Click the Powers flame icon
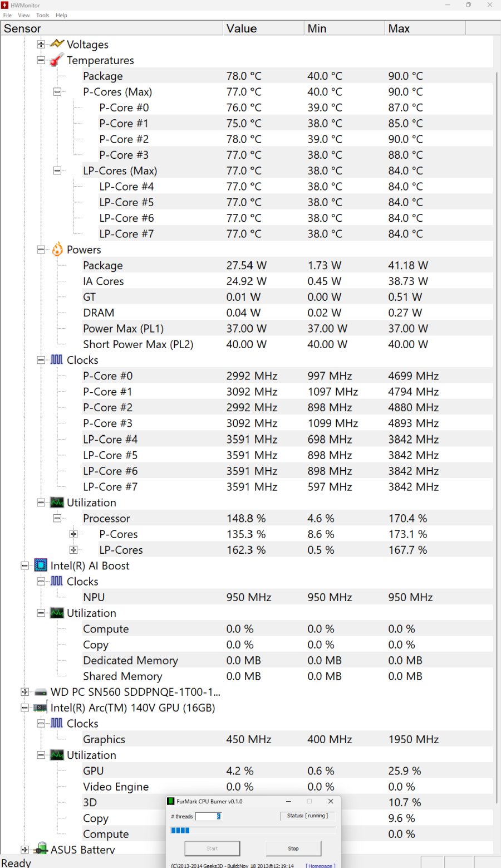Image resolution: width=501 pixels, height=868 pixels. (57, 250)
